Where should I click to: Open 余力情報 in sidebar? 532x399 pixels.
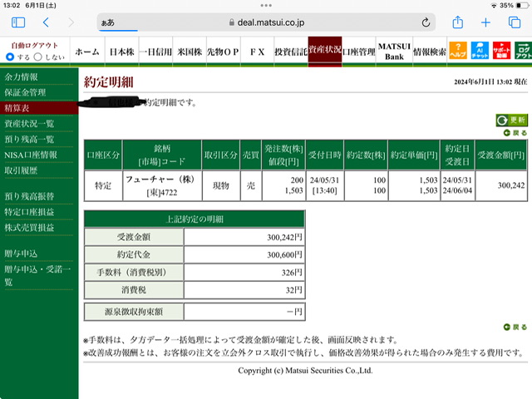21,77
